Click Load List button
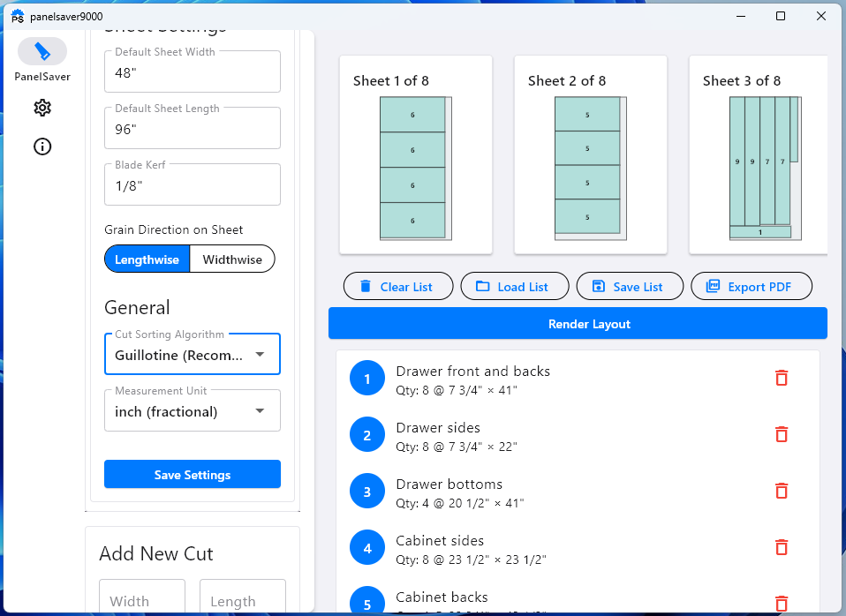Image resolution: width=846 pixels, height=616 pixels. 515,287
